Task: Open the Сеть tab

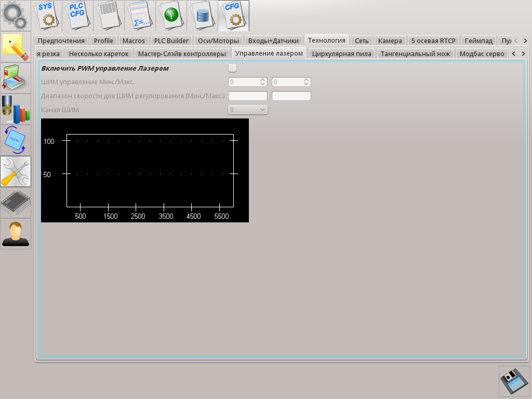Action: pos(362,41)
